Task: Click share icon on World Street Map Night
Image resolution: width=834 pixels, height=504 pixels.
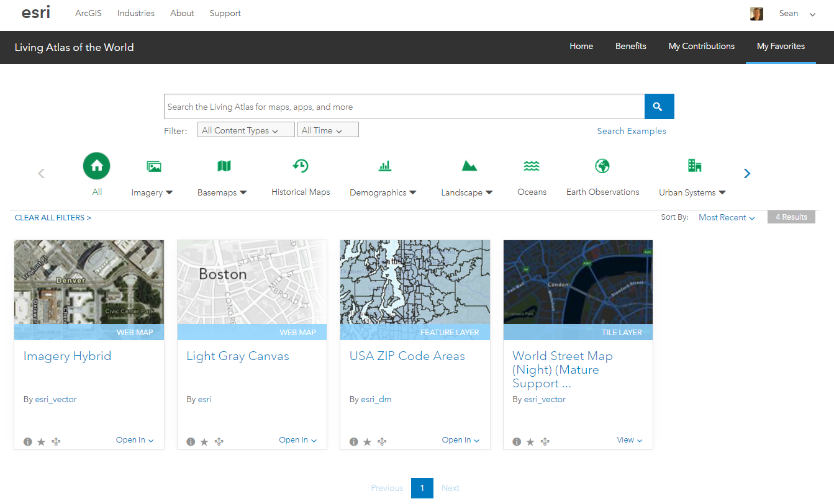Action: point(545,442)
